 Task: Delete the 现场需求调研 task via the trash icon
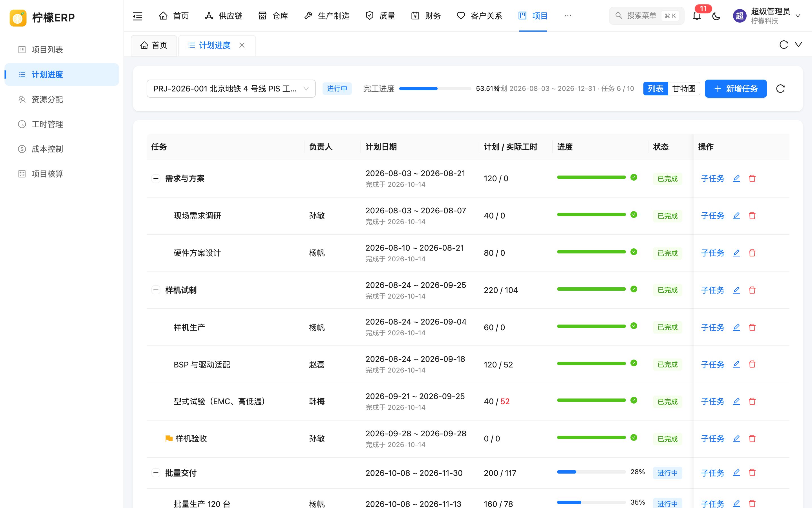coord(752,216)
